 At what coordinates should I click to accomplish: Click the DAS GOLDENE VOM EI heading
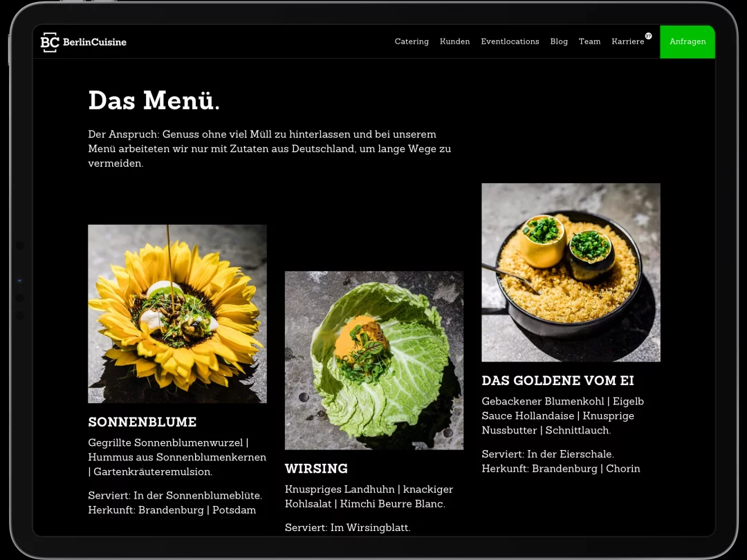click(x=558, y=380)
